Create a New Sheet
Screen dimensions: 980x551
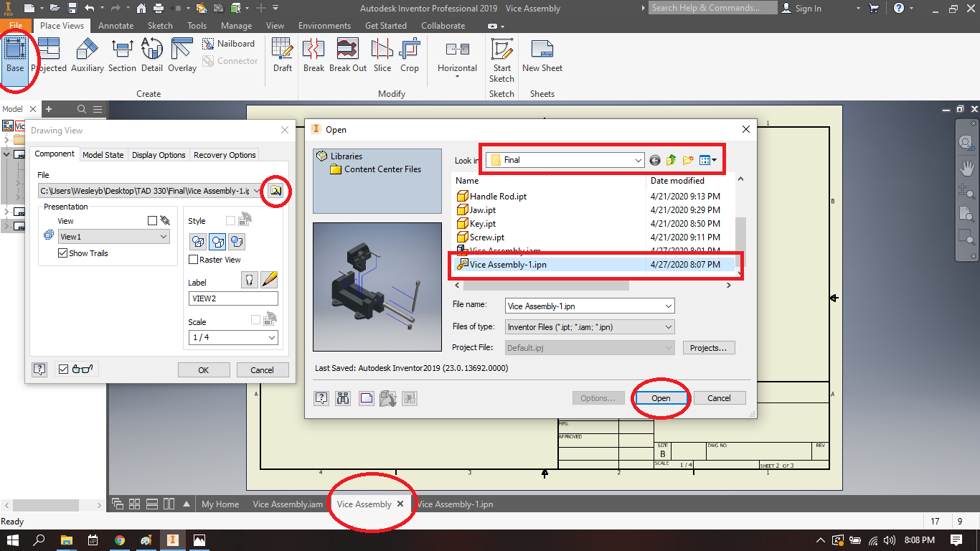tap(542, 54)
